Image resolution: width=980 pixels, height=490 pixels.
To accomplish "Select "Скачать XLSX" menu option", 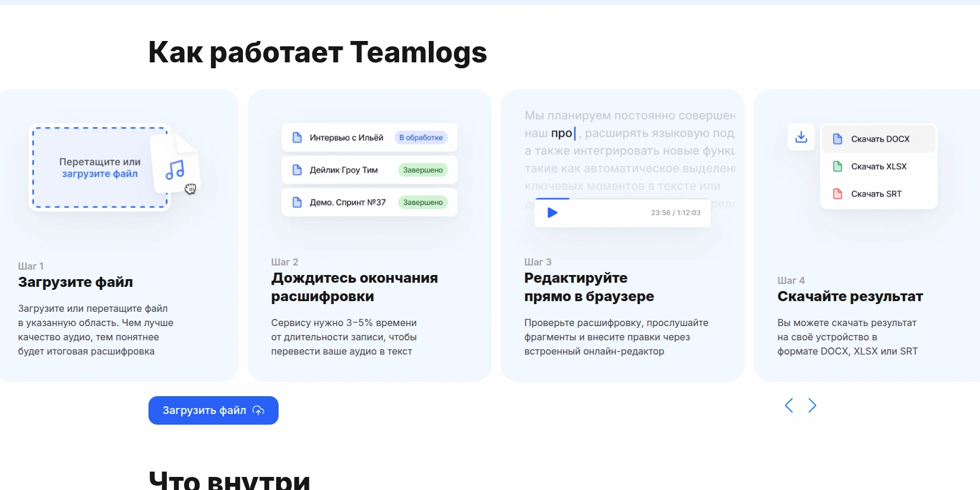I will click(x=879, y=166).
